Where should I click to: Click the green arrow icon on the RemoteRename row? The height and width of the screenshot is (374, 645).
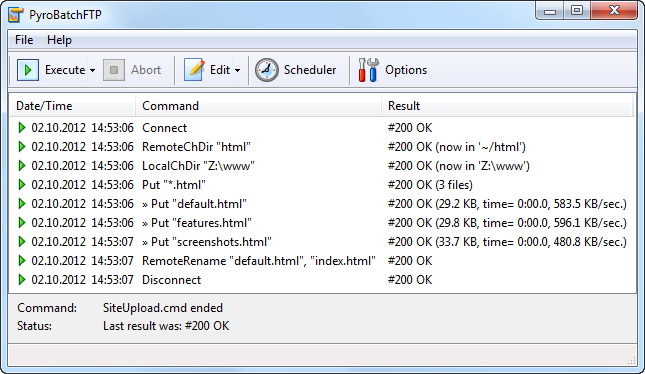pos(22,260)
